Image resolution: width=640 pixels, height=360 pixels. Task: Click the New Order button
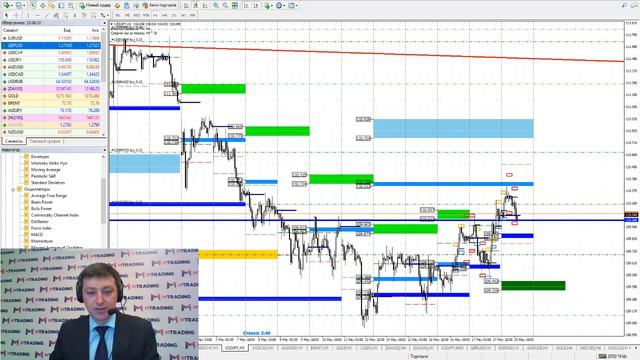(95, 6)
